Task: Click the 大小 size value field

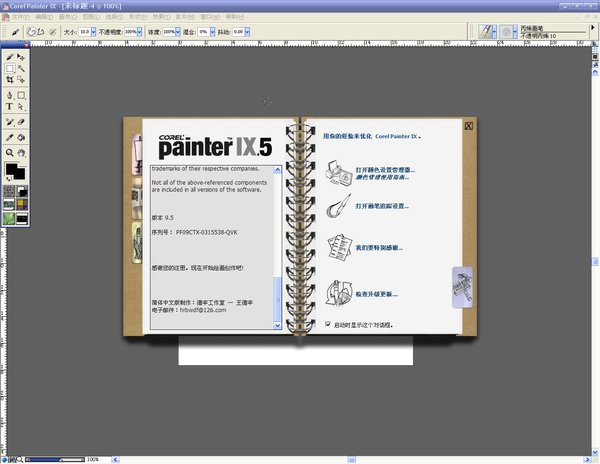Action: [x=85, y=32]
